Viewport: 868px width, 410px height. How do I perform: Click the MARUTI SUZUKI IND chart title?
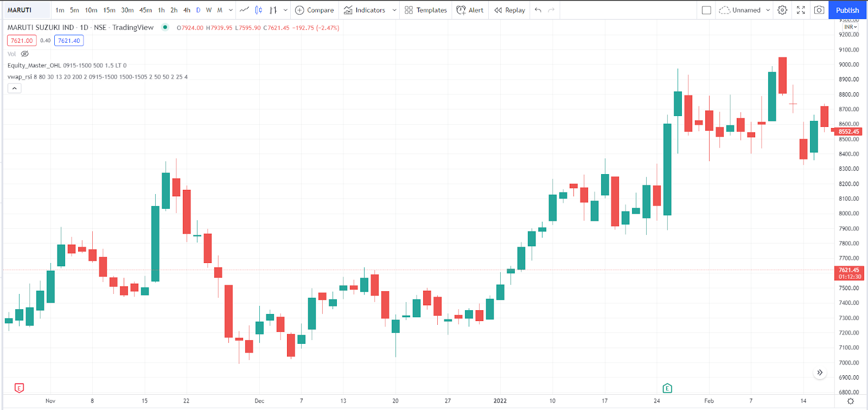pos(80,27)
